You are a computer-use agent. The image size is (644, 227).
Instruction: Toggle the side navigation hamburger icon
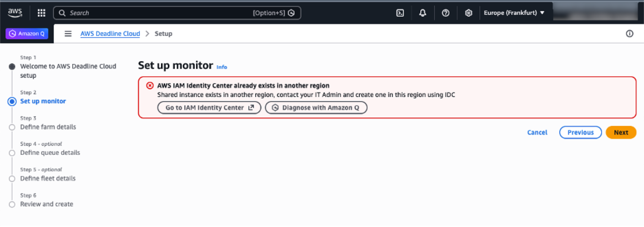(68, 34)
